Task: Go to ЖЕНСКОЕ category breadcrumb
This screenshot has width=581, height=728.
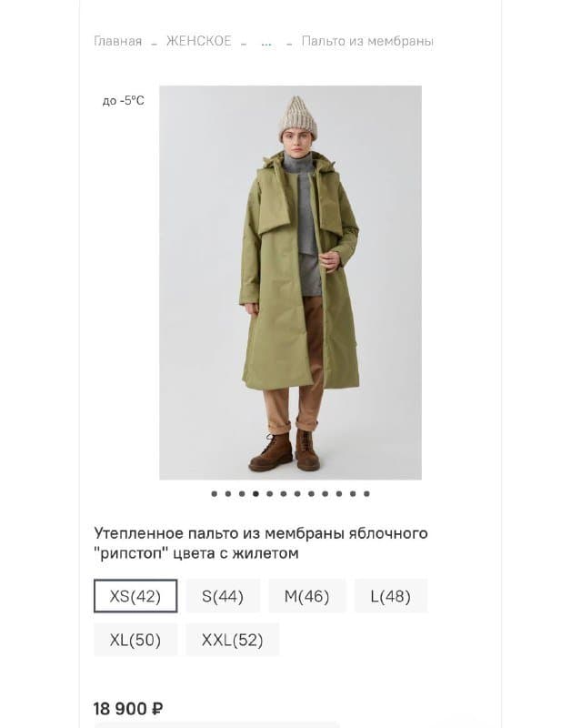Action: click(x=198, y=41)
